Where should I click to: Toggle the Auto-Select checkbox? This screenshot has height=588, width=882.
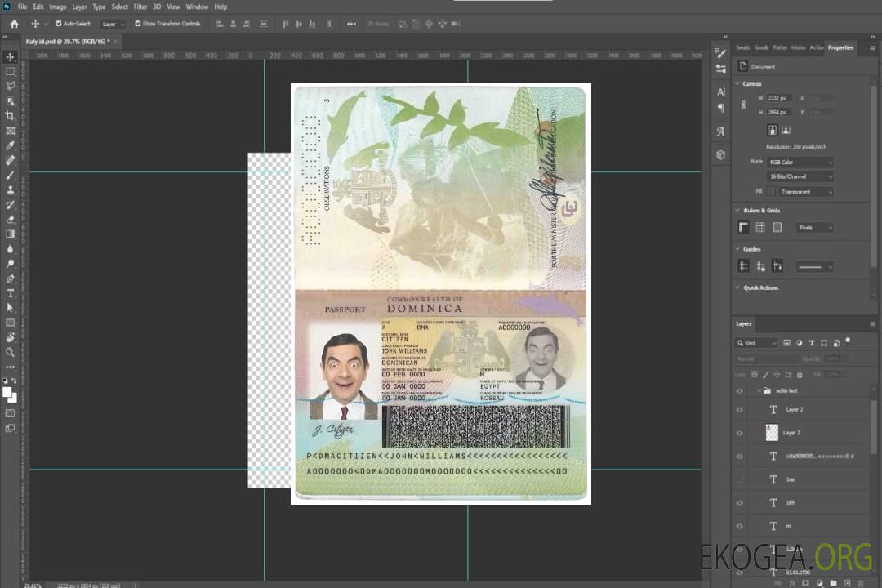pyautogui.click(x=59, y=24)
